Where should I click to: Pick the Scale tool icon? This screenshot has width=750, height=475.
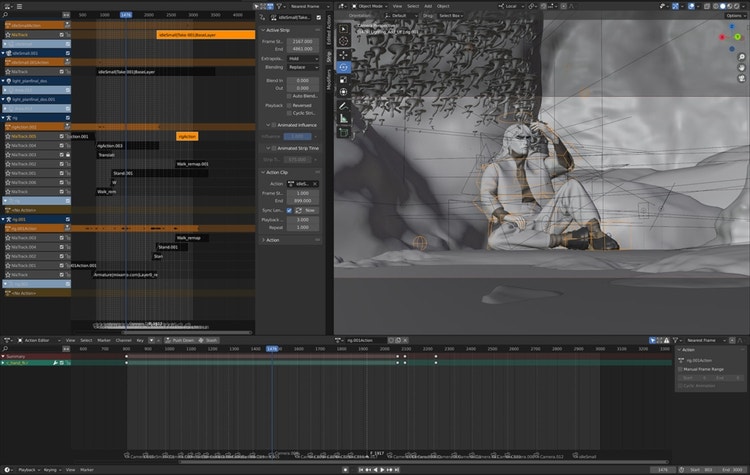click(344, 80)
